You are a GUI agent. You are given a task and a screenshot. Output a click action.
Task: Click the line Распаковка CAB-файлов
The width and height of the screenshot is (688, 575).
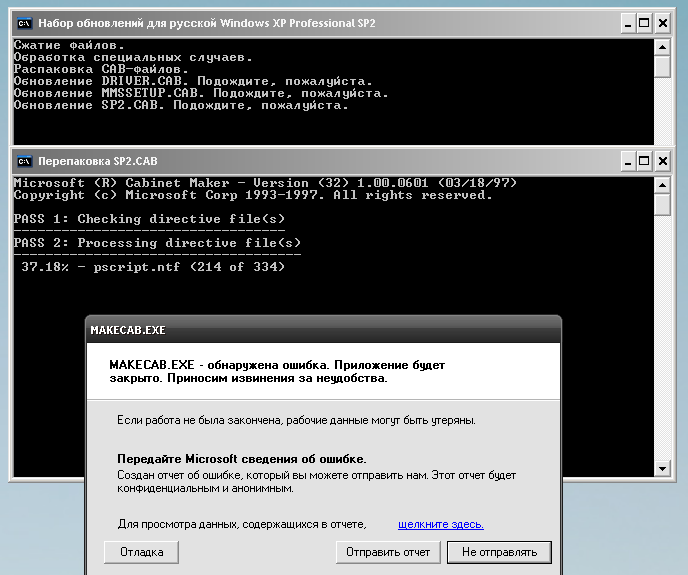(x=101, y=69)
